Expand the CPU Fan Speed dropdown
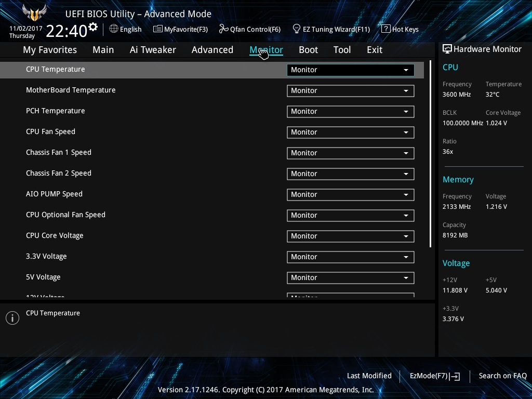This screenshot has height=399, width=532. [351, 132]
